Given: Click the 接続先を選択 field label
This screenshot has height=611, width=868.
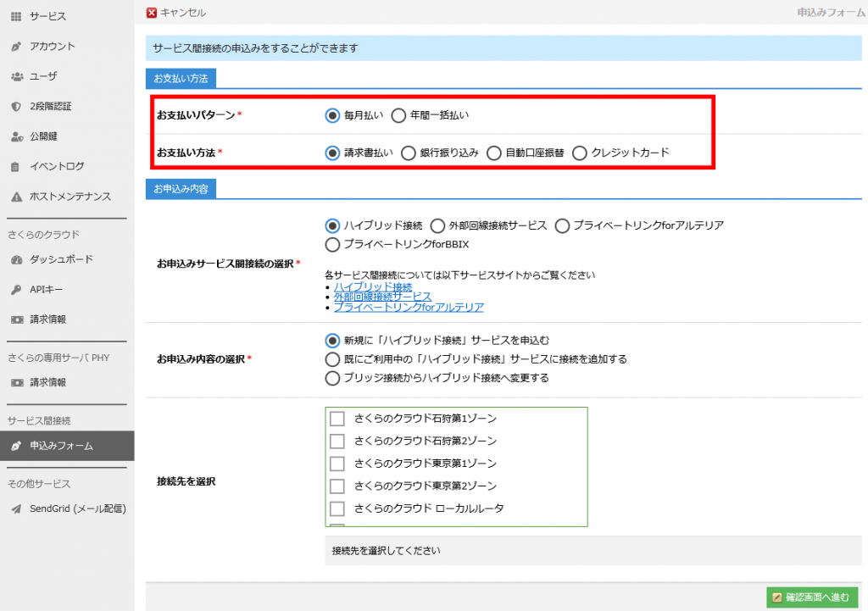Looking at the screenshot, I should pos(186,481).
